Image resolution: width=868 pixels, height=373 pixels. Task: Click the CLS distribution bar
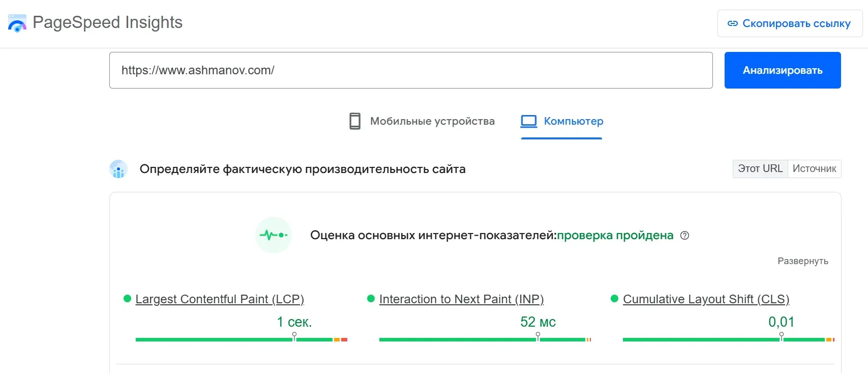point(729,339)
